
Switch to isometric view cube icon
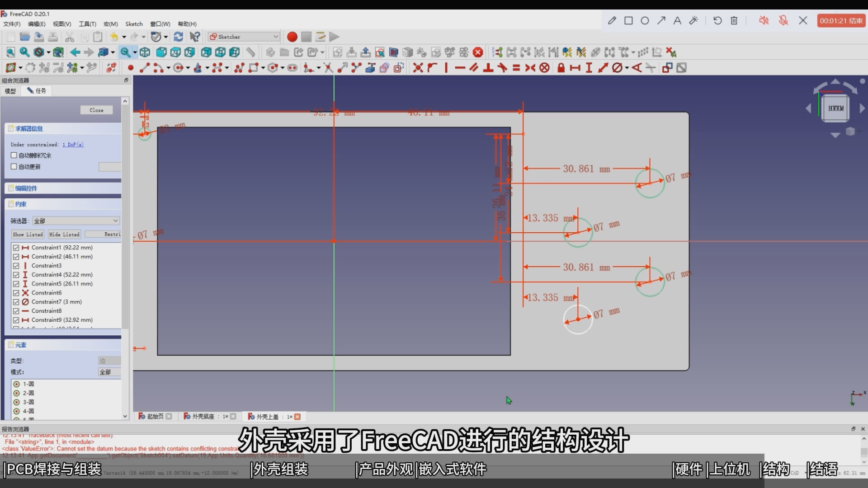[x=145, y=52]
